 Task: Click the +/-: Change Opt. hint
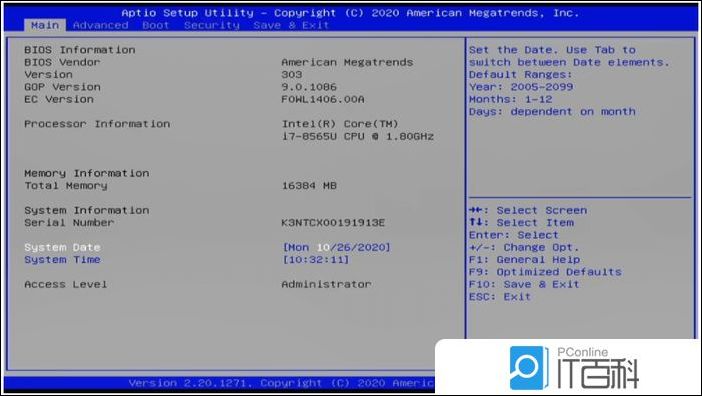tap(524, 247)
